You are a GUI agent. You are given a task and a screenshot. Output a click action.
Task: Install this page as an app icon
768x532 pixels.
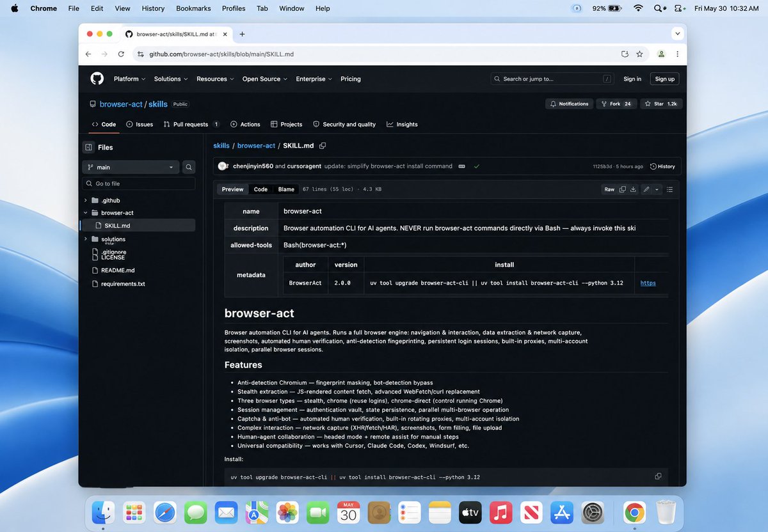point(625,54)
